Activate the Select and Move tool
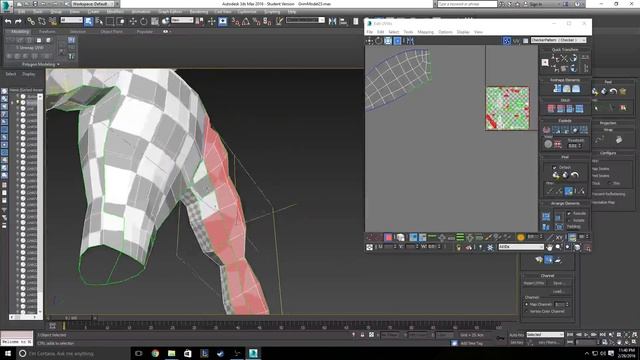Viewport: 640px width, 360px height. click(133, 21)
